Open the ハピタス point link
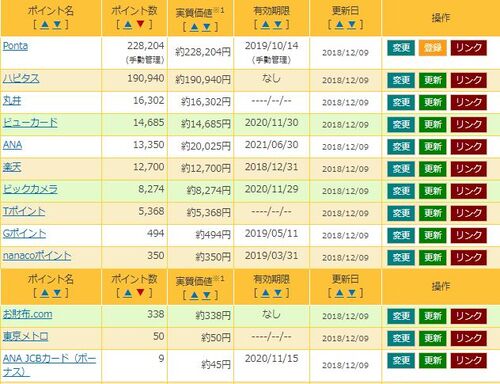 [x=21, y=79]
